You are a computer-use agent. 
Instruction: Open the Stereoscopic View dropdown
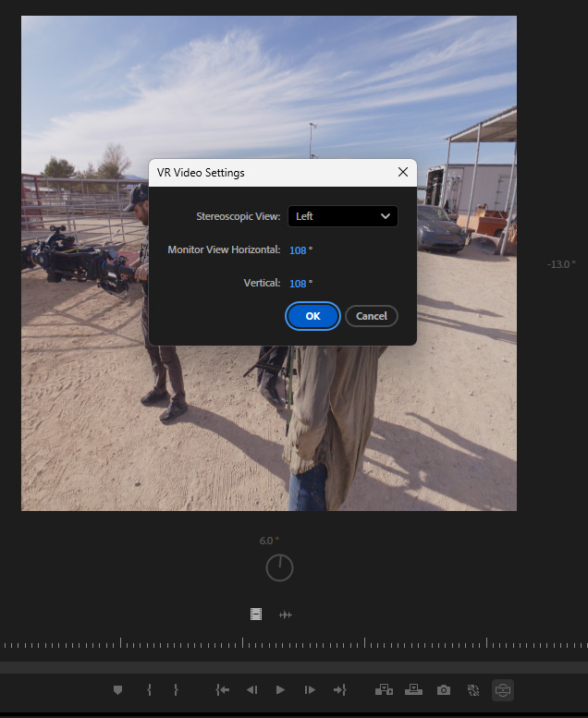343,216
